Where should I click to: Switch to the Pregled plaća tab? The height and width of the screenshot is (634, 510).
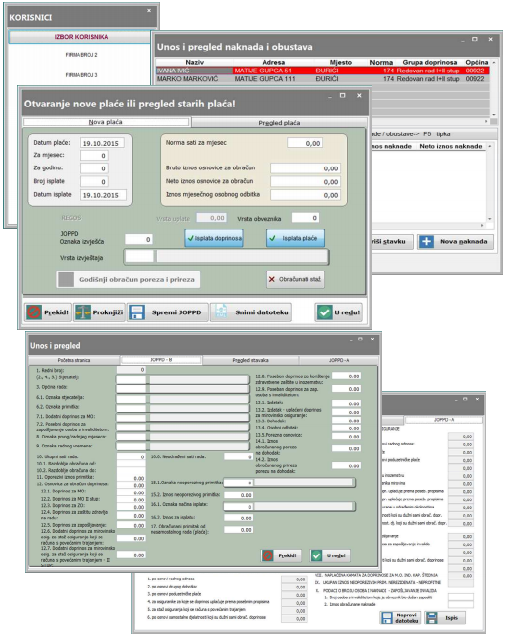[x=279, y=123]
